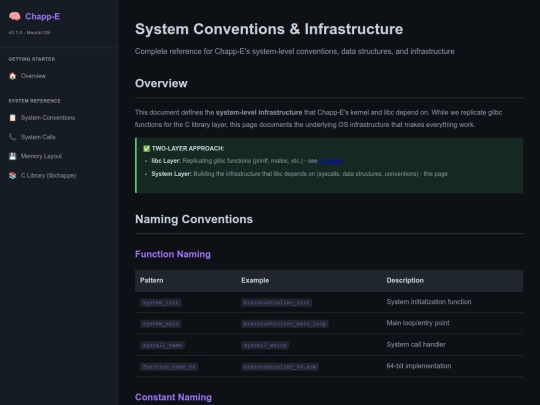Click the v0.1.0 - Neural OS version text
Viewport: 540px width, 405px height.
coord(29,32)
